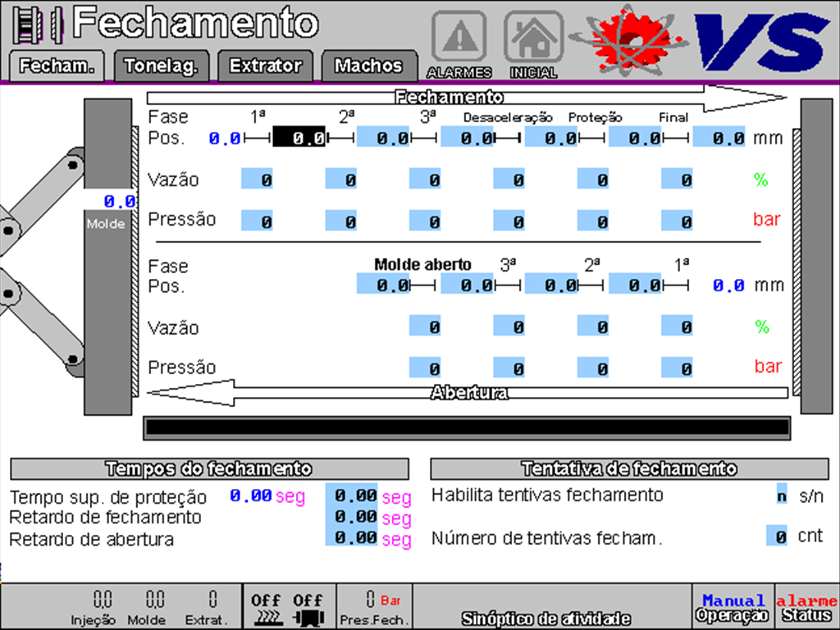Edit the Número de tentativas fecham. counter
This screenshot has height=630, width=840.
click(x=777, y=536)
